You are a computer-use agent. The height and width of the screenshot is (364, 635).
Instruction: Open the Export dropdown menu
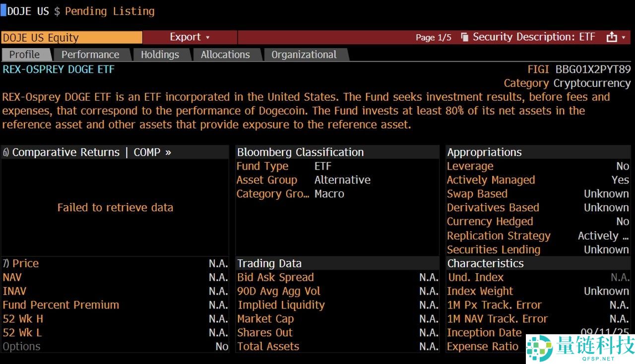point(190,37)
